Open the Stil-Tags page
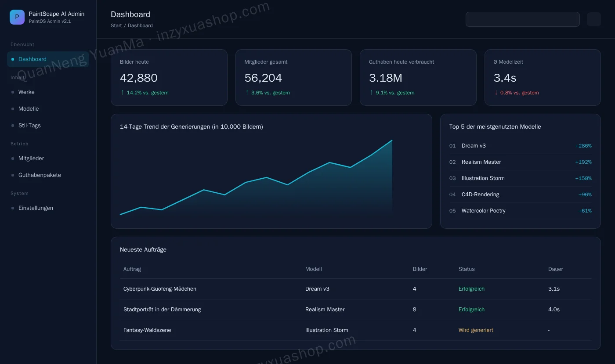Viewport: 615px width, 364px height. click(48, 126)
